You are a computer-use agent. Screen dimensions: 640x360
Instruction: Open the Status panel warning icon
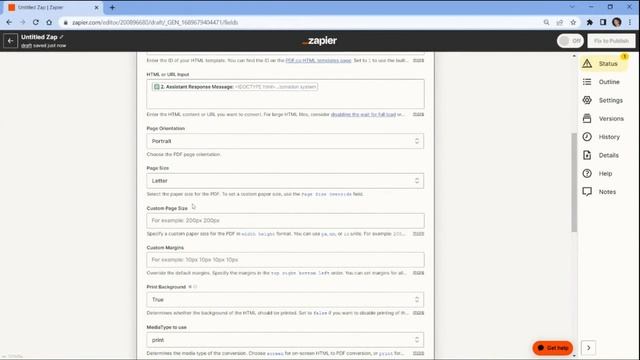click(587, 63)
